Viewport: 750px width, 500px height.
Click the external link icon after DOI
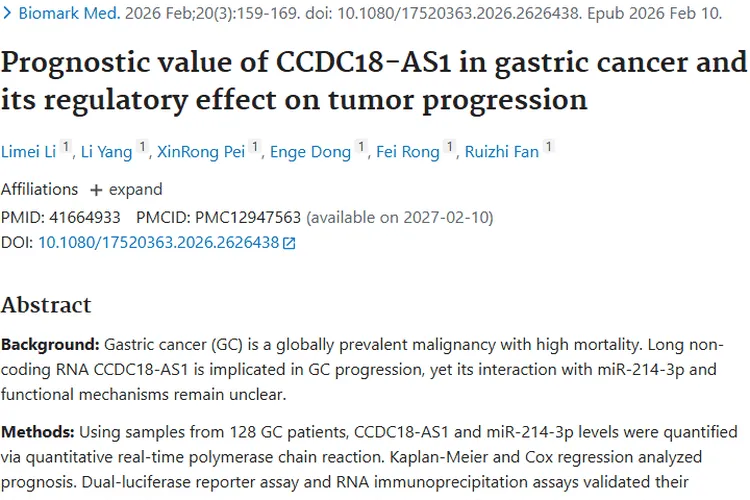click(x=289, y=243)
